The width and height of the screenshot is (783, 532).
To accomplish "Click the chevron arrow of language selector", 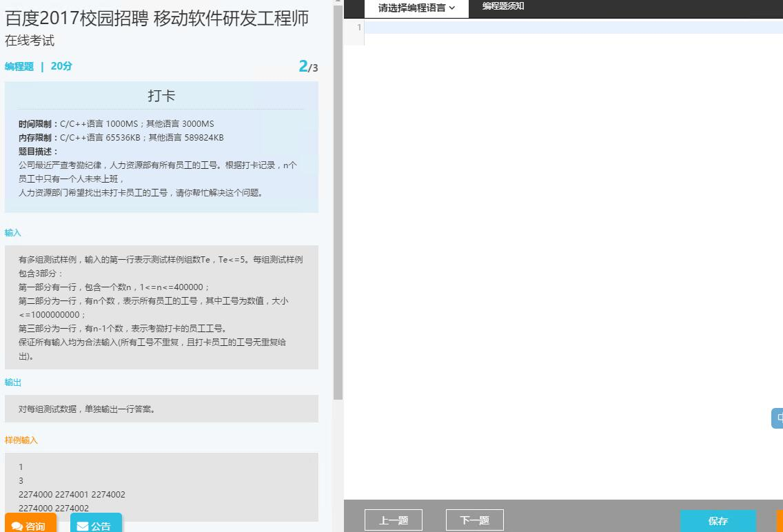I will click(452, 8).
